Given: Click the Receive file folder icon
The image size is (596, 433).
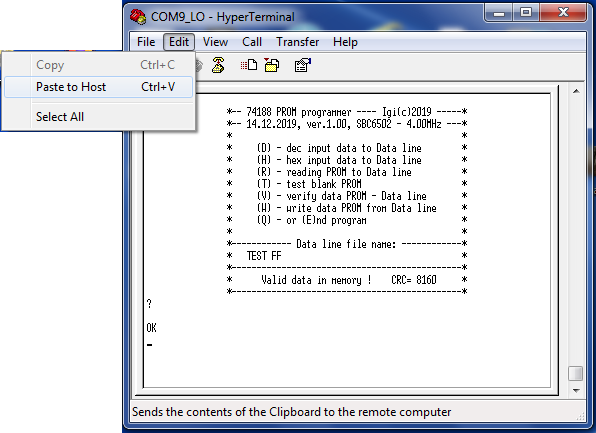Looking at the screenshot, I should point(272,65).
